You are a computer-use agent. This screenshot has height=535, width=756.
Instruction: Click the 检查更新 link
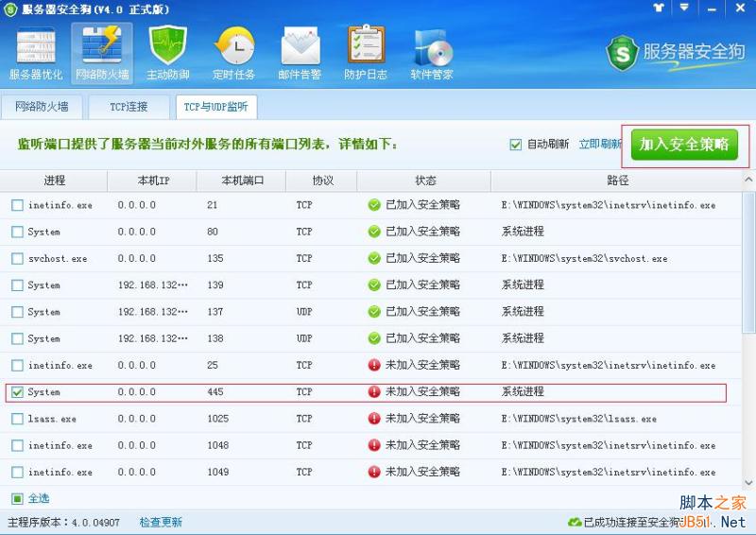161,522
